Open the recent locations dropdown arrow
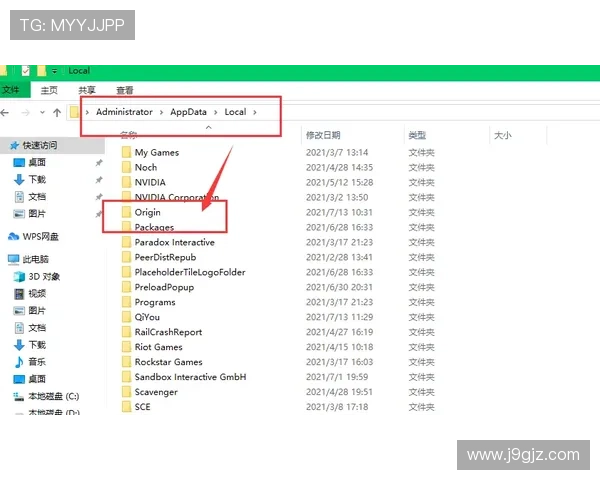Screen dimensions: 600x480 [x=42, y=112]
